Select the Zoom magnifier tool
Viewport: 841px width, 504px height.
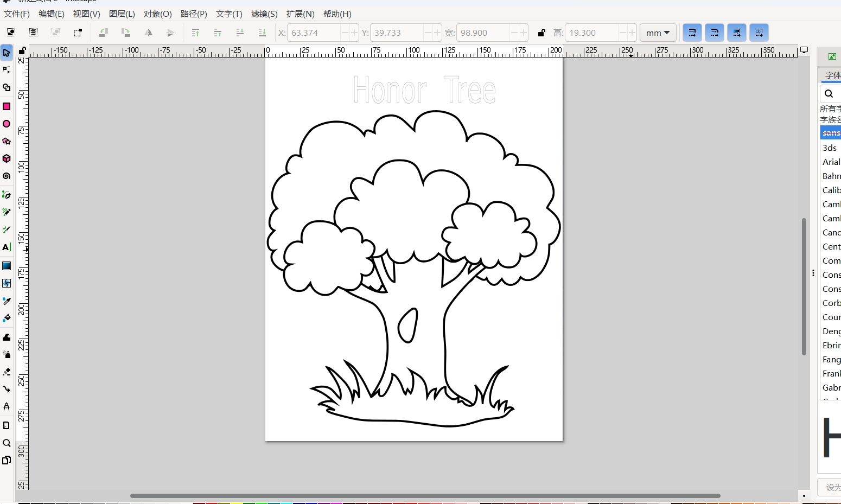[x=7, y=443]
